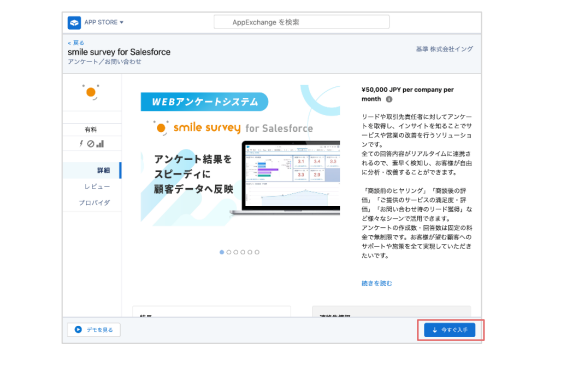Click the 今すぐ入手 get it now button
Viewport: 572px width, 369px height.
(449, 330)
